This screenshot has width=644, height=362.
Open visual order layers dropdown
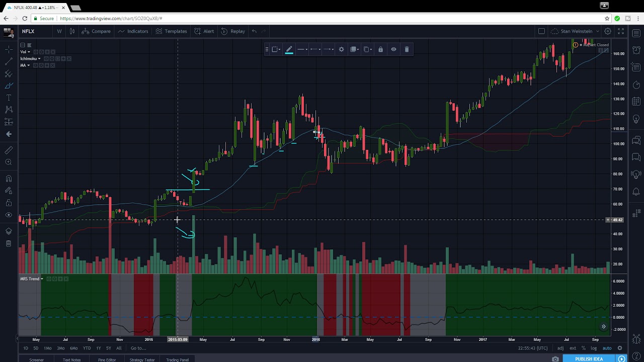(x=354, y=49)
